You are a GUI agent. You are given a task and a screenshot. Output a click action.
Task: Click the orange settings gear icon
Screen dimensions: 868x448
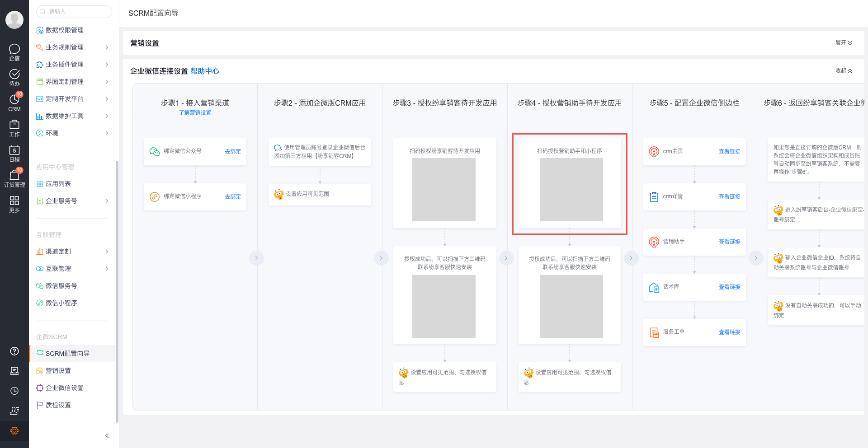click(x=14, y=430)
